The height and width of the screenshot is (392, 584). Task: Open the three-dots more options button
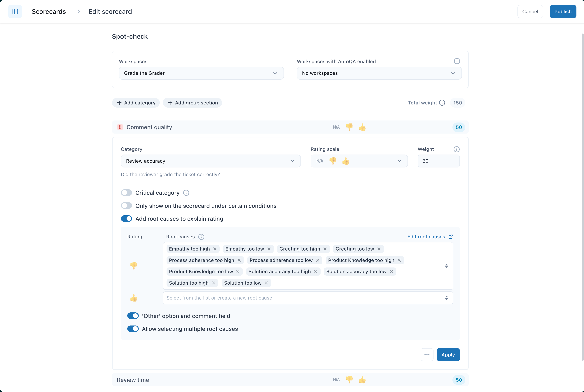point(427,354)
